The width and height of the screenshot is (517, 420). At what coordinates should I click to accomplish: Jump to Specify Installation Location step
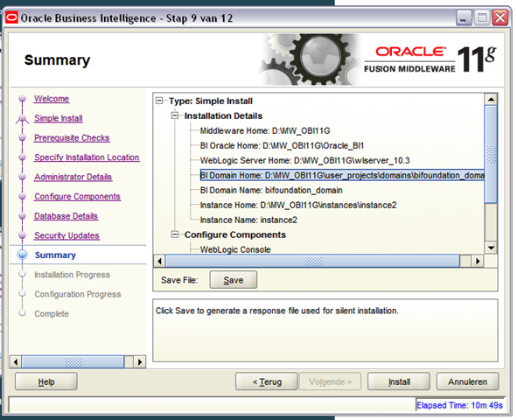87,157
